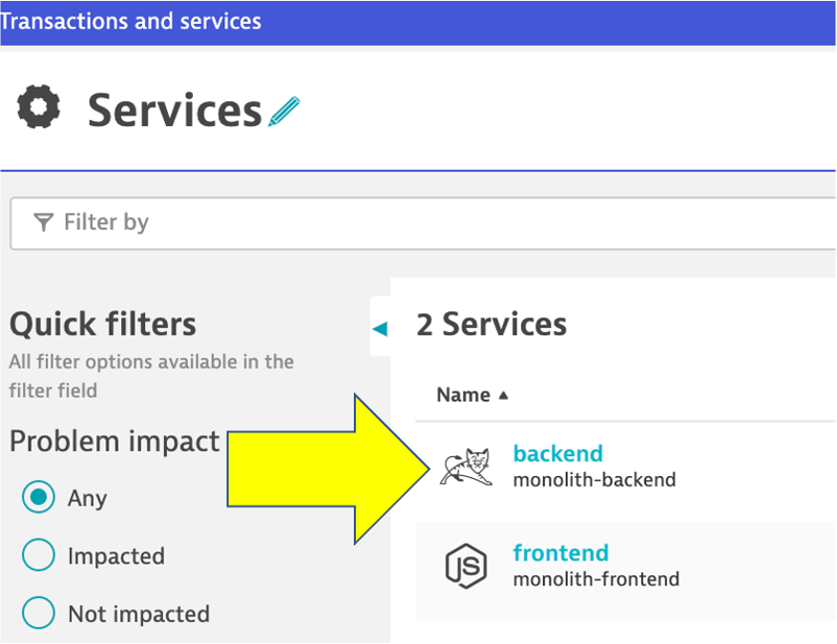Click the Node.js icon for frontend service

coord(466,566)
